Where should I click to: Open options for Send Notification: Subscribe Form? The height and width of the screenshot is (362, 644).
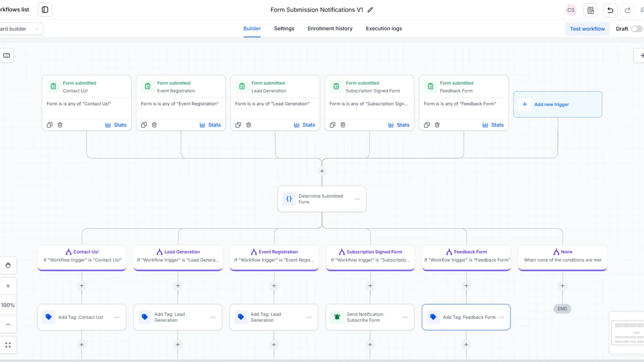405,317
